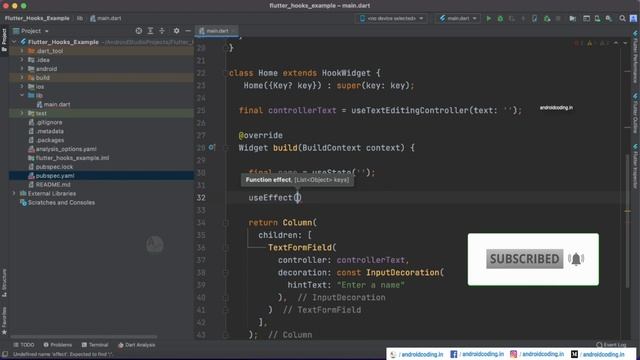
Task: Open the Project view type dropdown
Action: (31, 31)
